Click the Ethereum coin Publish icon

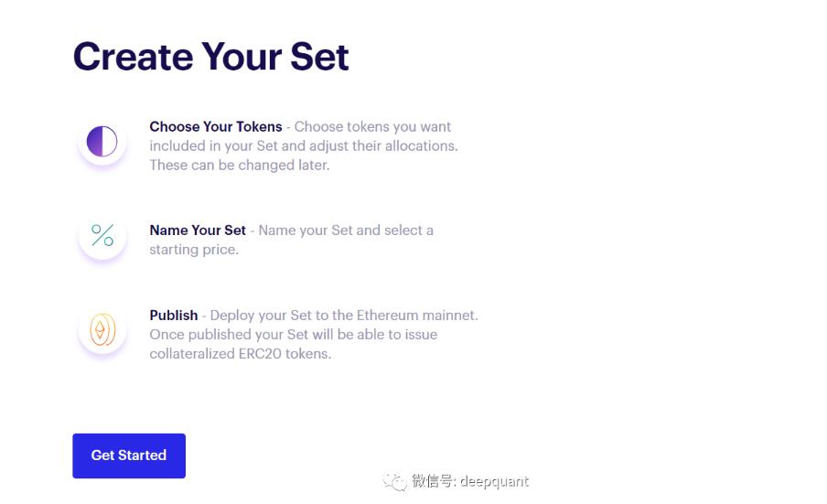102,329
